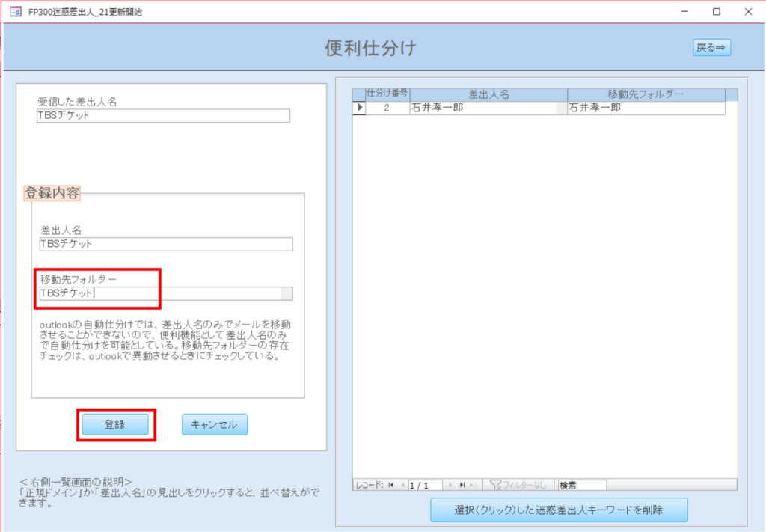Click the 戻る⇒ button

(x=711, y=47)
